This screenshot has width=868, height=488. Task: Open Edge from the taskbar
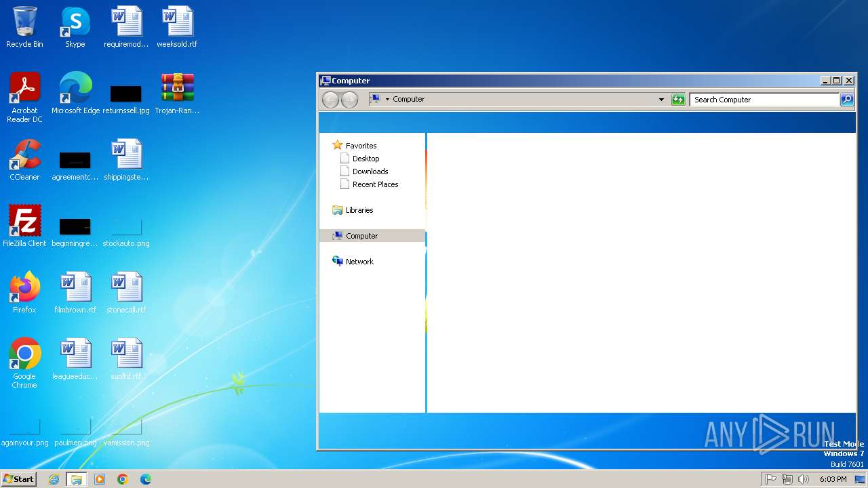(146, 479)
